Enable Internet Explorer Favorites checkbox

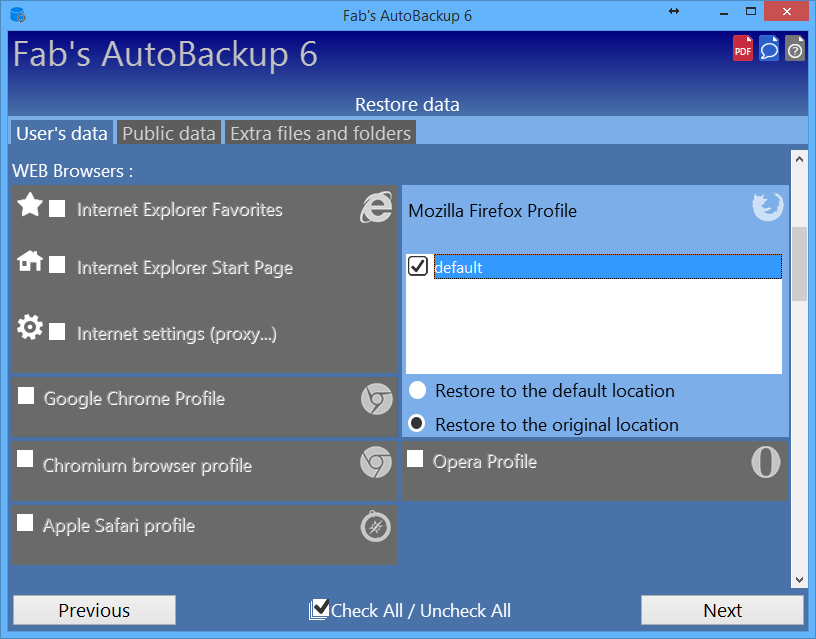pos(57,209)
